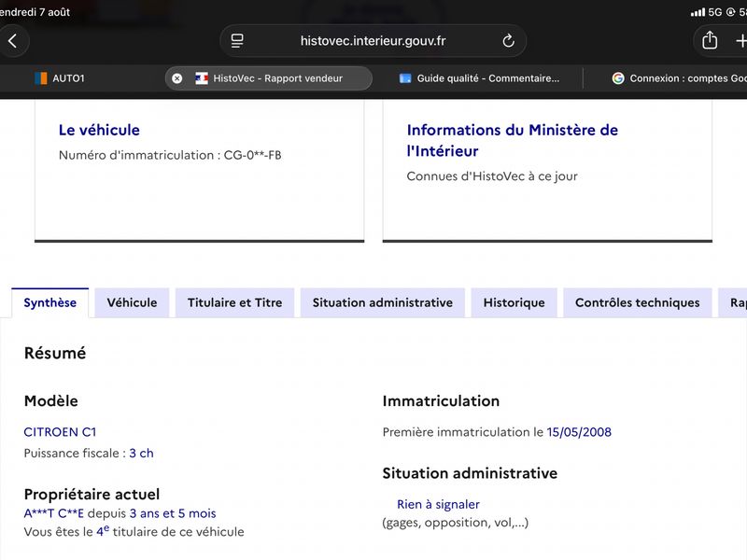Screen dimensions: 747x560
Task: Click the Propriétaire actuel heading
Action: pyautogui.click(x=92, y=495)
